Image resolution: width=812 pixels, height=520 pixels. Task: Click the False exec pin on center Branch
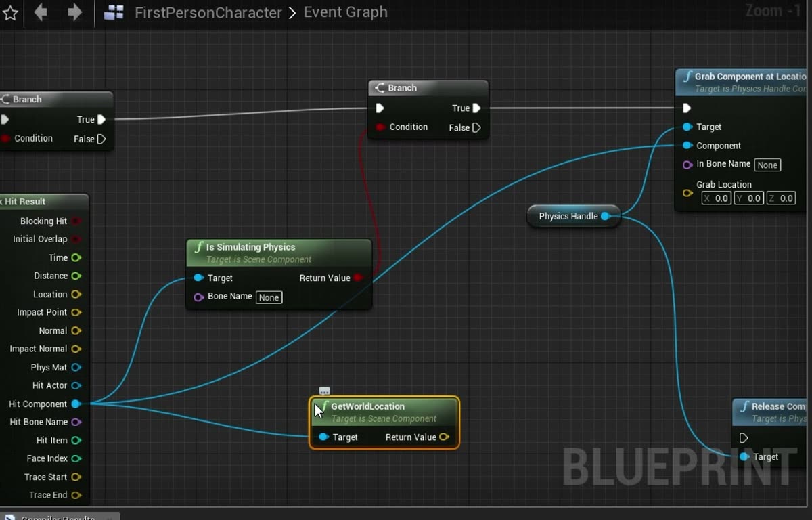pyautogui.click(x=476, y=127)
